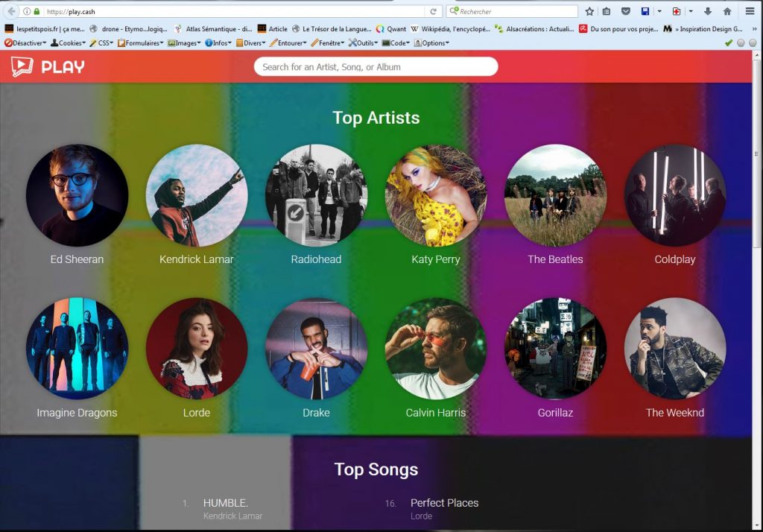The height and width of the screenshot is (532, 763).
Task: Expand the Formulaires dropdown
Action: [x=141, y=43]
